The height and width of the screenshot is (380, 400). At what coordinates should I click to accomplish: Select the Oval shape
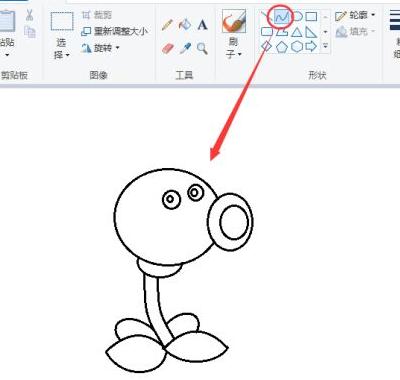point(297,16)
